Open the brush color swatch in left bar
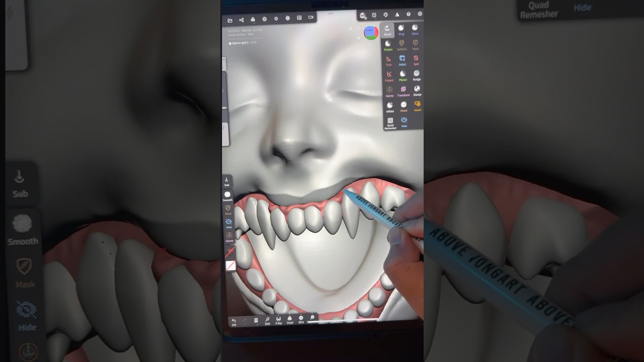The width and height of the screenshot is (644, 362). tap(230, 252)
